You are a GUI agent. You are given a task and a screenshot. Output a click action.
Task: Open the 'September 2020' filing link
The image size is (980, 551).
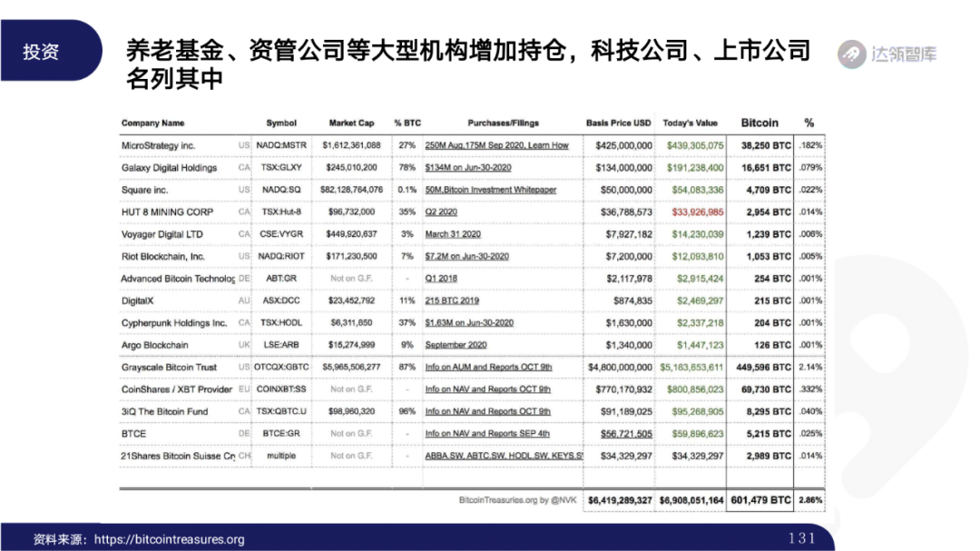pos(456,345)
